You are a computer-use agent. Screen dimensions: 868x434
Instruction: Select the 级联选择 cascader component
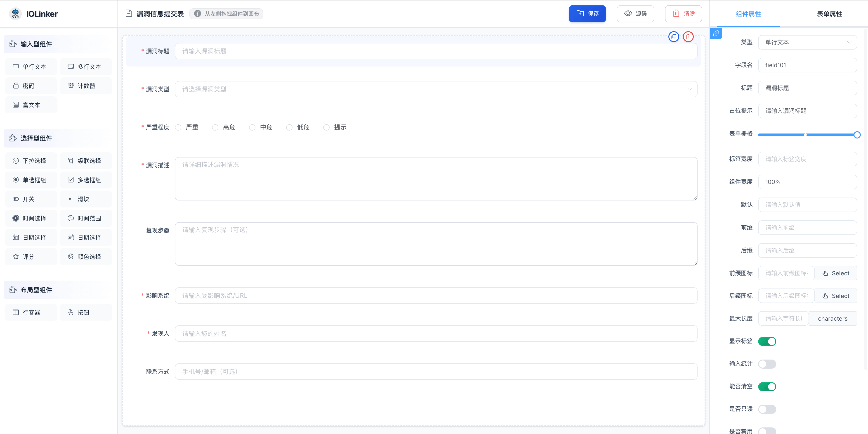coord(86,161)
